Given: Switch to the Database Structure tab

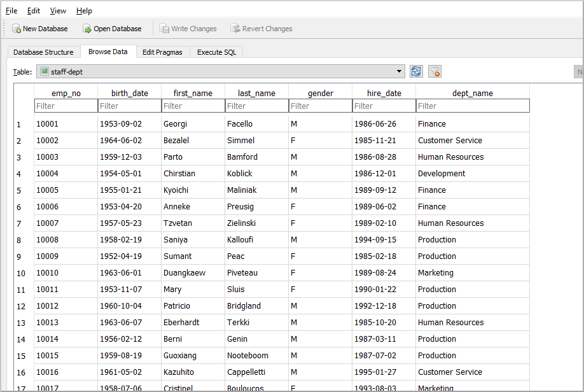Looking at the screenshot, I should coord(43,52).
